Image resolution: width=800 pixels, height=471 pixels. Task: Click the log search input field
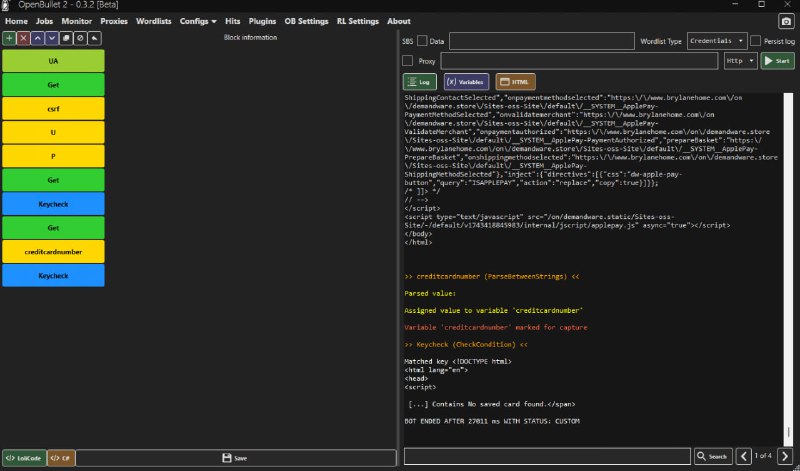coord(547,456)
